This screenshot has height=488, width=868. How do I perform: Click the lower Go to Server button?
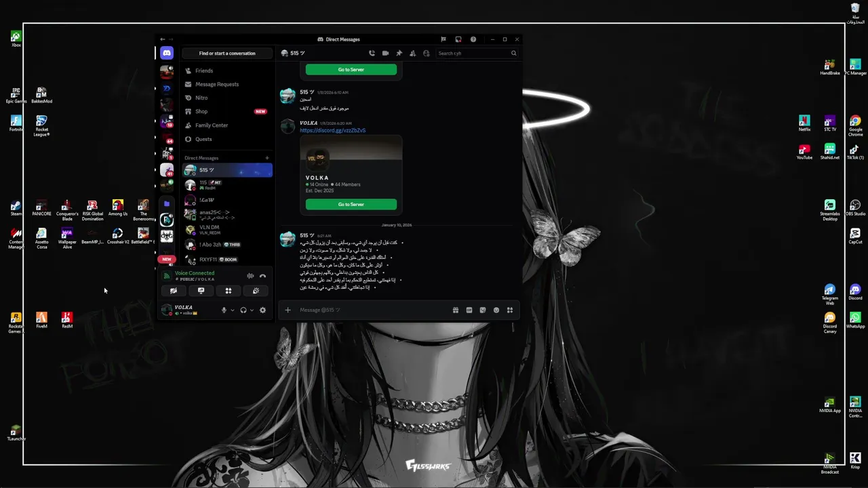[x=351, y=204]
